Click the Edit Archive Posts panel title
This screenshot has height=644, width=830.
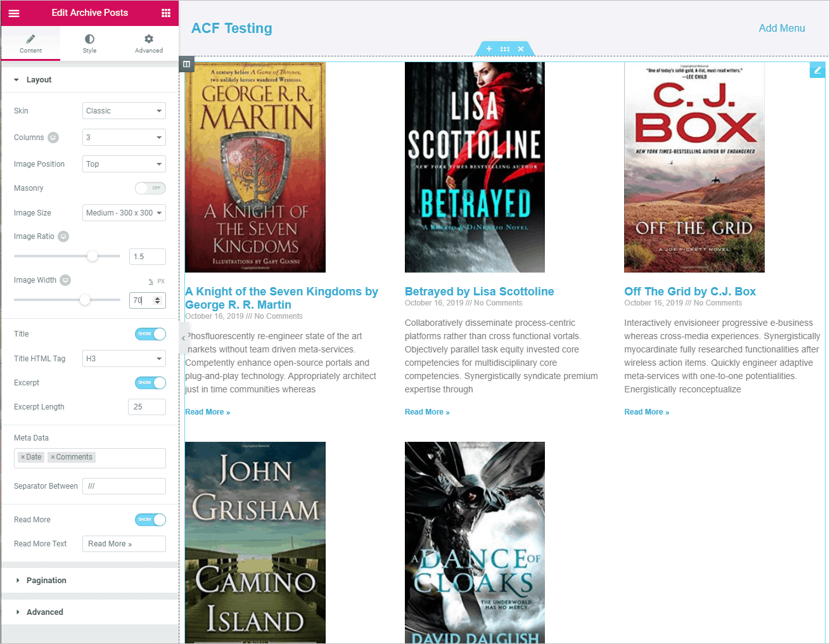(x=90, y=13)
